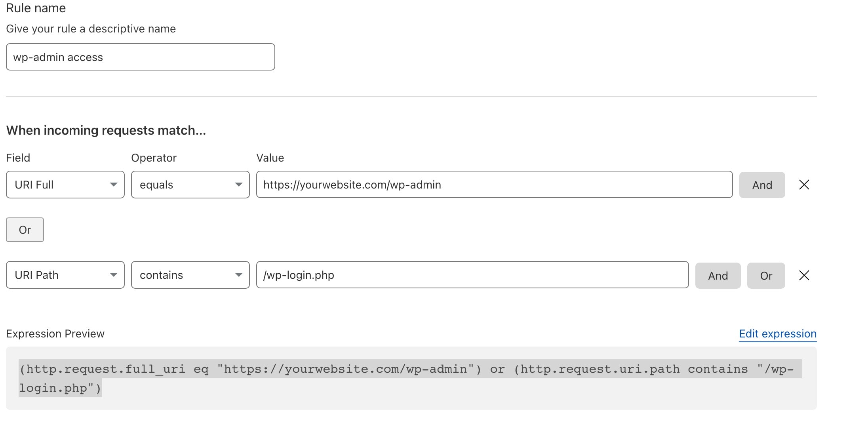This screenshot has width=868, height=423.
Task: Open the Edit expression link
Action: (777, 334)
